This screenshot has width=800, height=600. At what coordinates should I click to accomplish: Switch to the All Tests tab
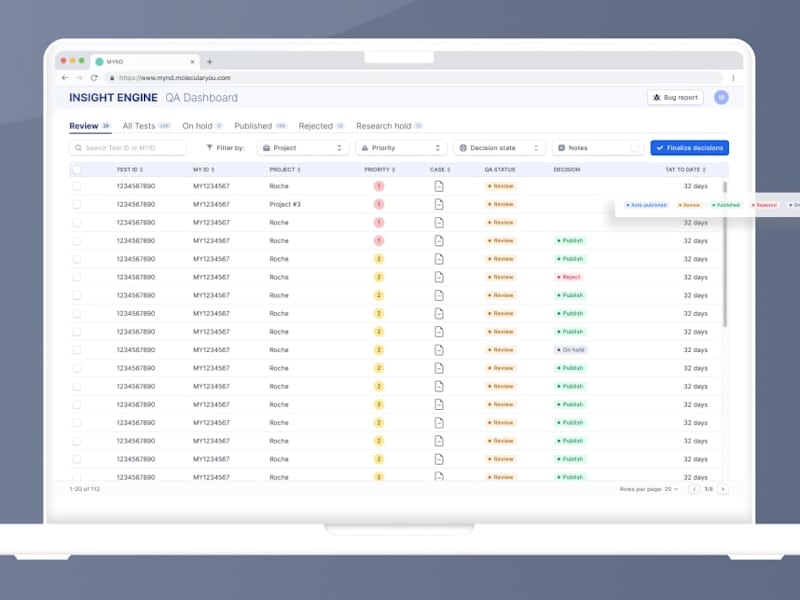(146, 126)
